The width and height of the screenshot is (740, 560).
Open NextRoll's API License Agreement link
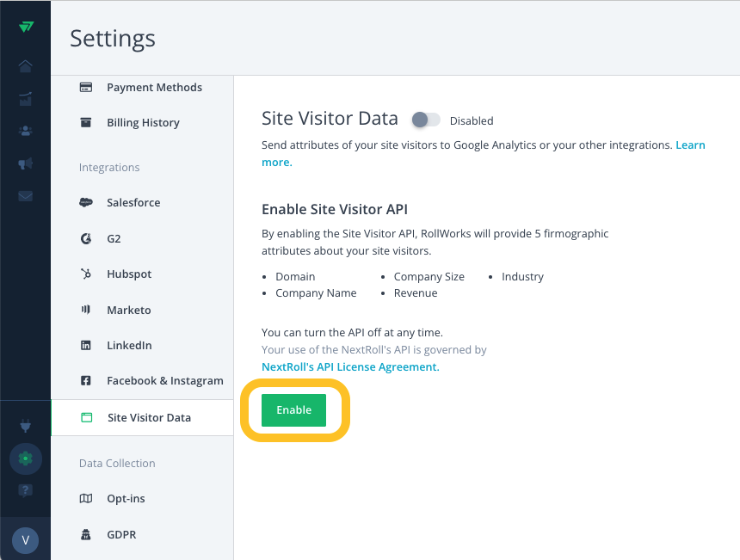tap(350, 367)
